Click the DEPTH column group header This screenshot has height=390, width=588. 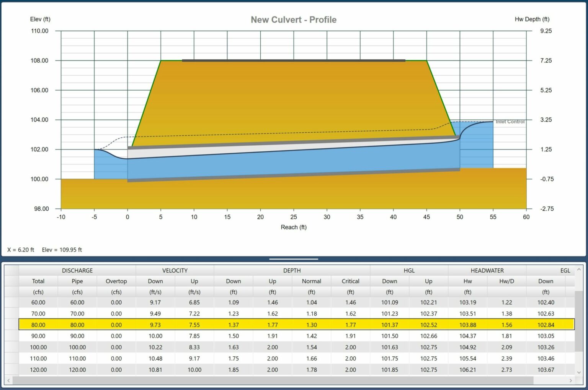click(x=292, y=270)
